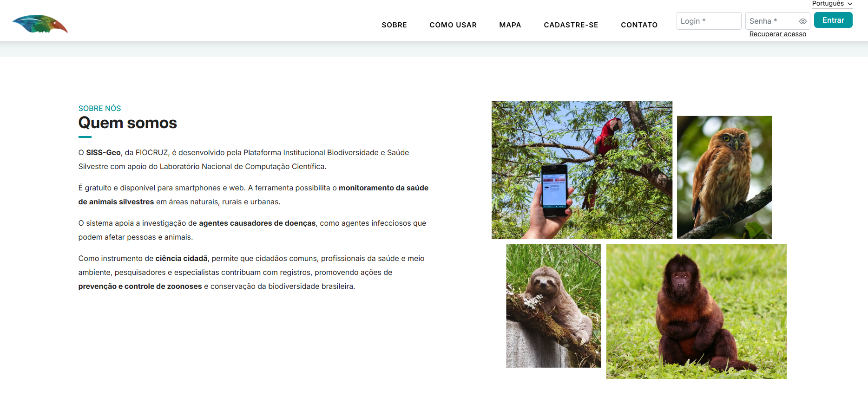Open the CADASTRE-SE registration page

[x=571, y=25]
